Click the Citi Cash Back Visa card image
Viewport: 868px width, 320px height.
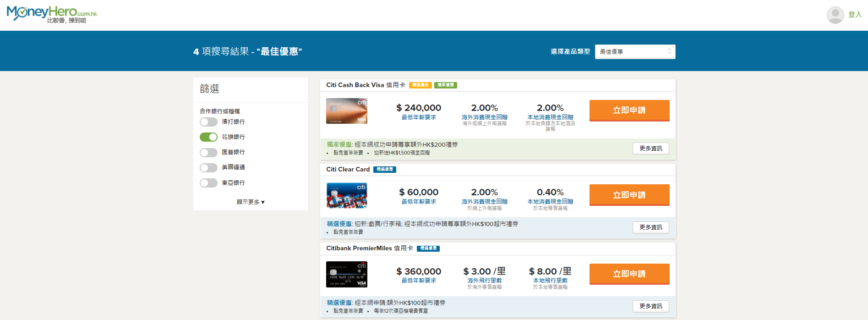pyautogui.click(x=347, y=111)
